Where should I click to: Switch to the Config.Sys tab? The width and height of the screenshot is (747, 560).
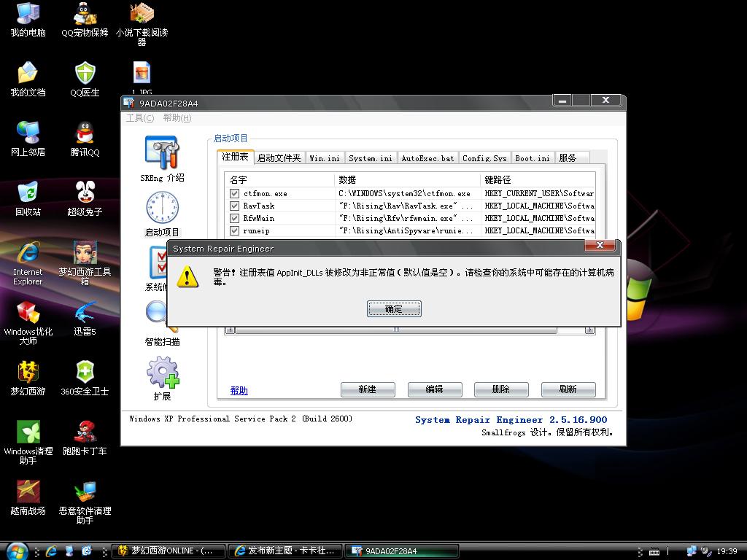[484, 158]
